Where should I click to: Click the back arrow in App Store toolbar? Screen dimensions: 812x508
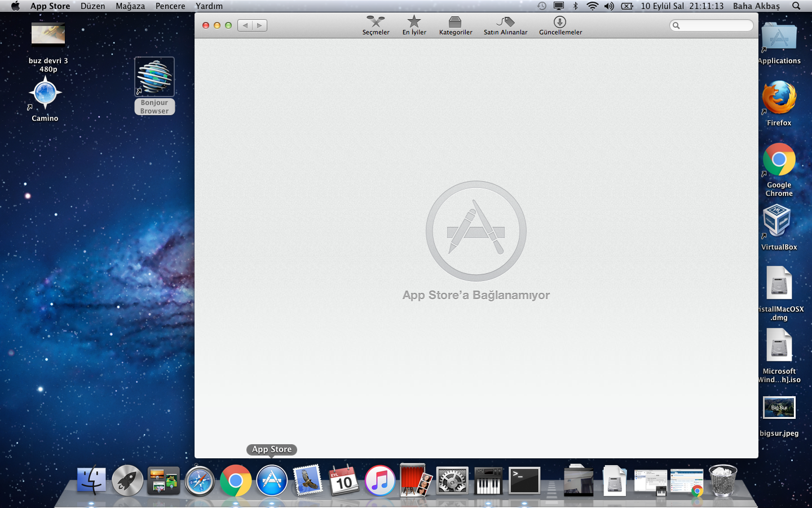tap(245, 25)
